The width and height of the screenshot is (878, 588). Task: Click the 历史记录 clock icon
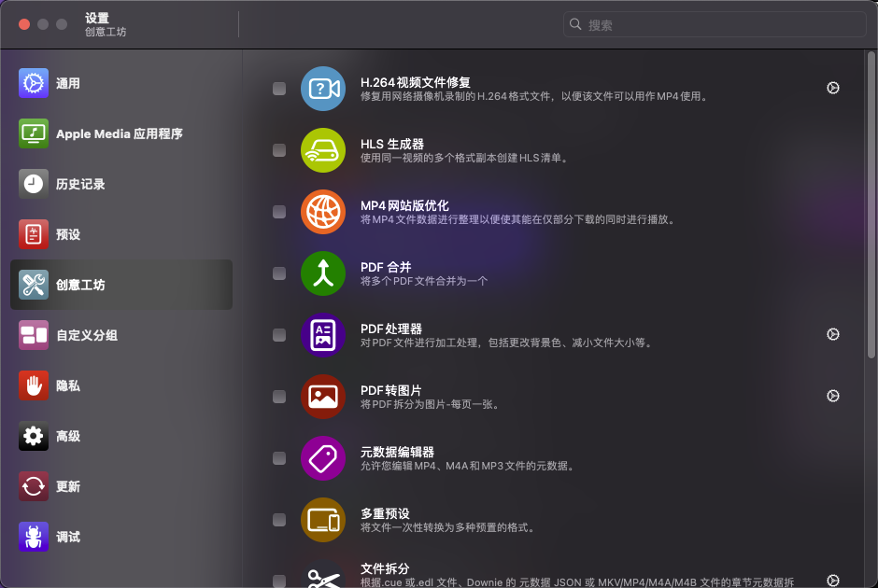click(x=33, y=184)
